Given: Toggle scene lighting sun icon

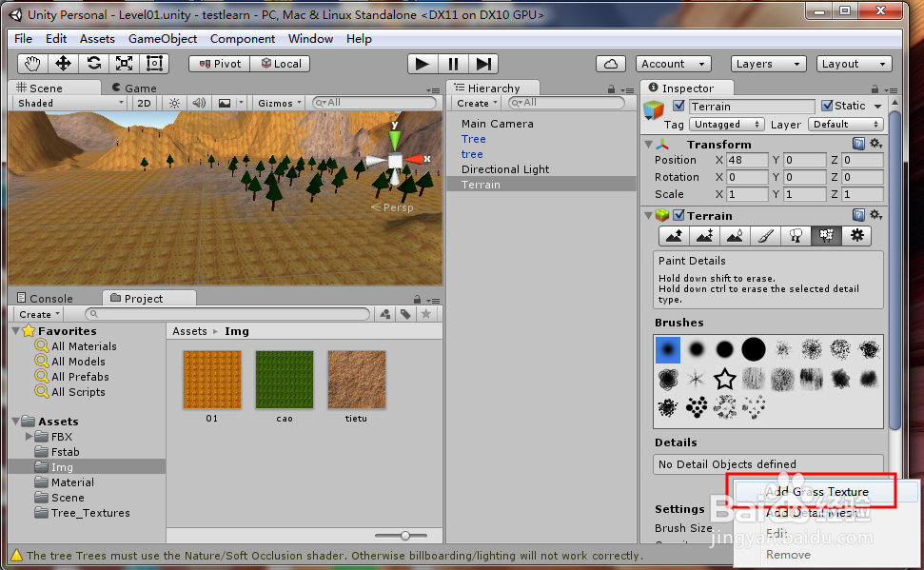Looking at the screenshot, I should pyautogui.click(x=174, y=103).
